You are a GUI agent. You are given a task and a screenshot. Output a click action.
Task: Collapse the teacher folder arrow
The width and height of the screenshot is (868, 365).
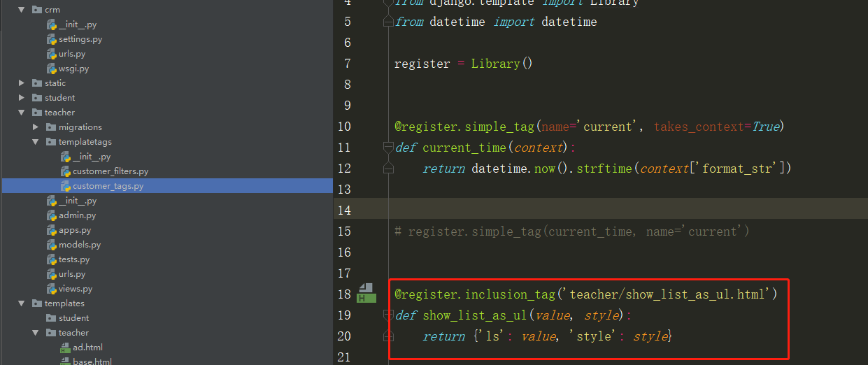click(22, 113)
